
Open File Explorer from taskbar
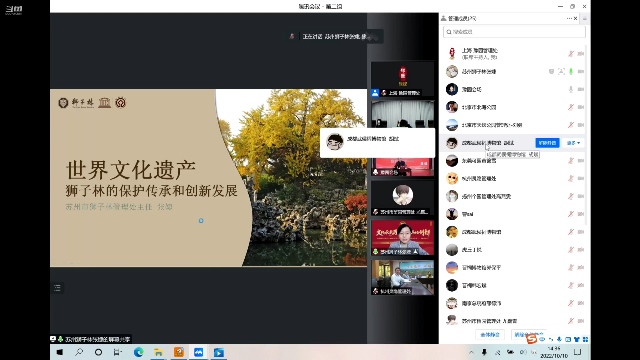point(158,352)
